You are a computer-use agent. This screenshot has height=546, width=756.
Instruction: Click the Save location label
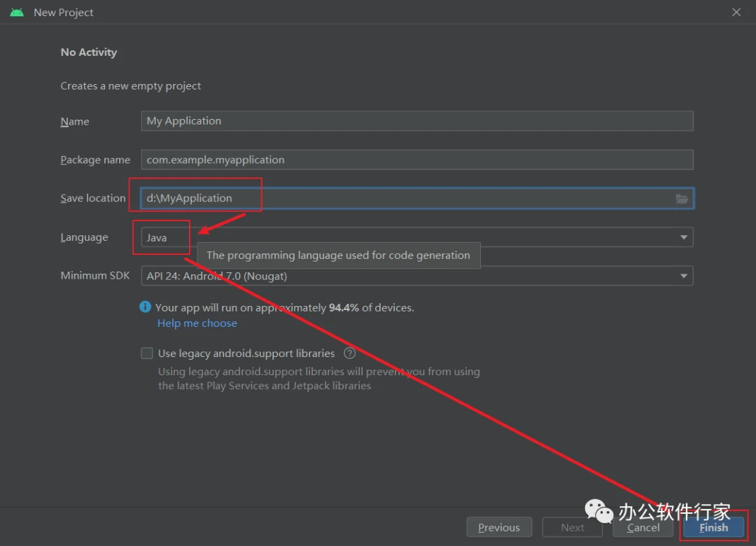point(93,199)
